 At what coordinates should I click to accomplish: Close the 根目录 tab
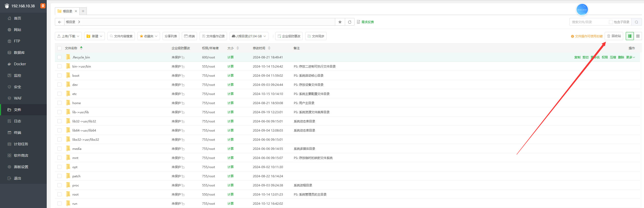(x=76, y=11)
